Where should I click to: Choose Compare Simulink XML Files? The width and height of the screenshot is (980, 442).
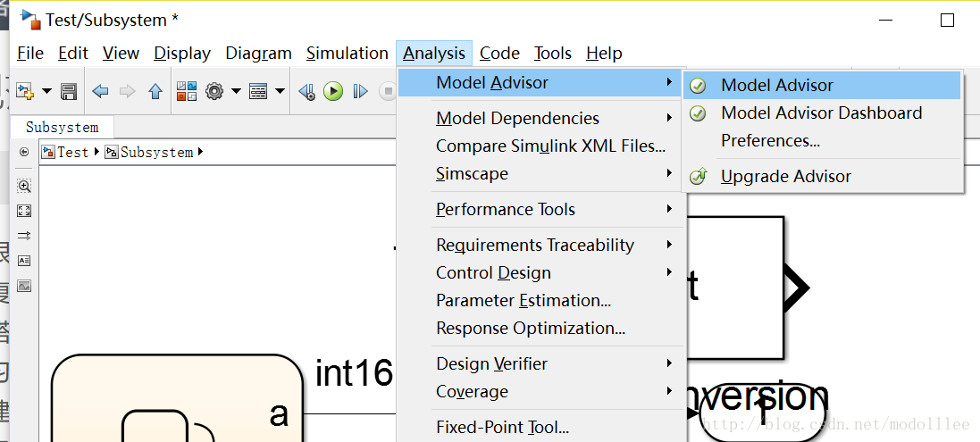[x=540, y=146]
